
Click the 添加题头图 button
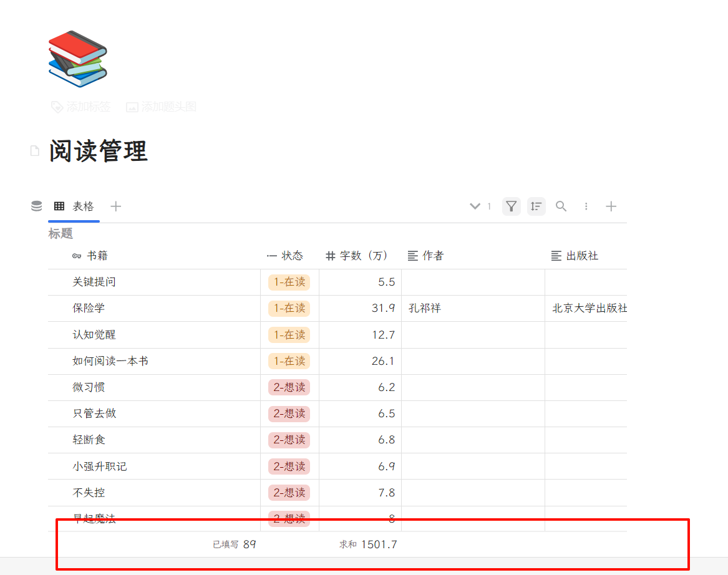[x=161, y=107]
